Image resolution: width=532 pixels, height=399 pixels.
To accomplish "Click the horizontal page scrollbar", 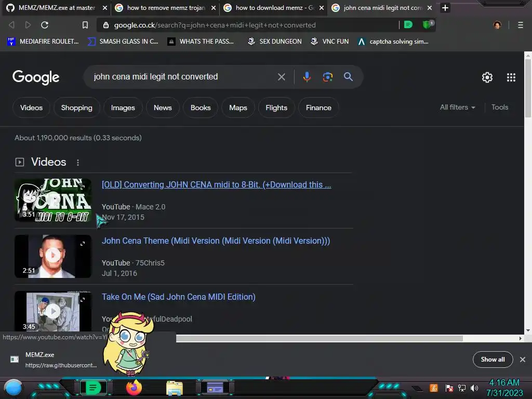I will tap(319, 338).
